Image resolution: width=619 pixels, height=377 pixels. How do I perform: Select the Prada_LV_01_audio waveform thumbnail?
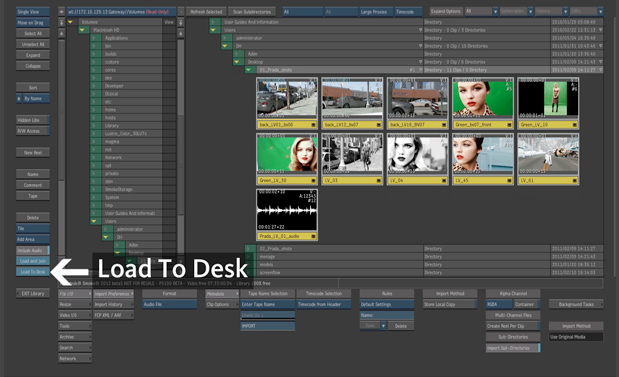click(x=287, y=210)
